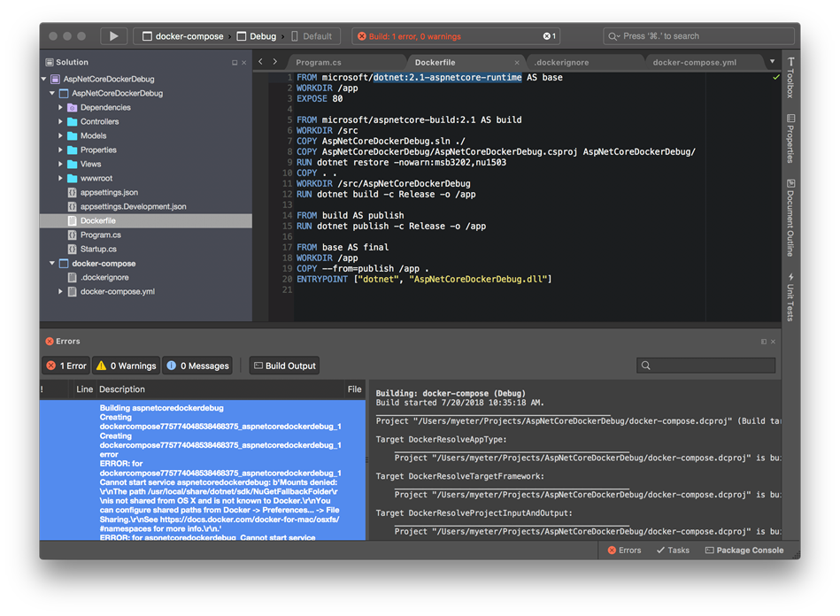Click the .dockerignore file icon in tree
The height and width of the screenshot is (616, 840).
click(72, 278)
